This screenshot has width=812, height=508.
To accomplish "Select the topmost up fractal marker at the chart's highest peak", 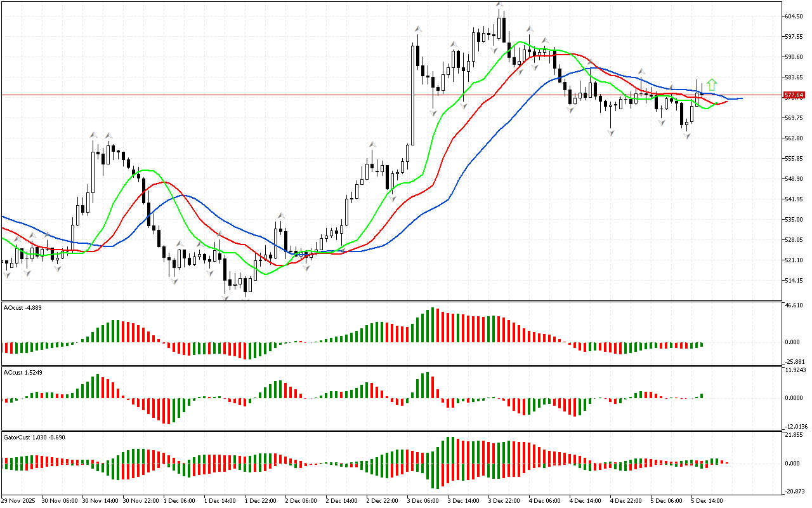I will coord(500,5).
